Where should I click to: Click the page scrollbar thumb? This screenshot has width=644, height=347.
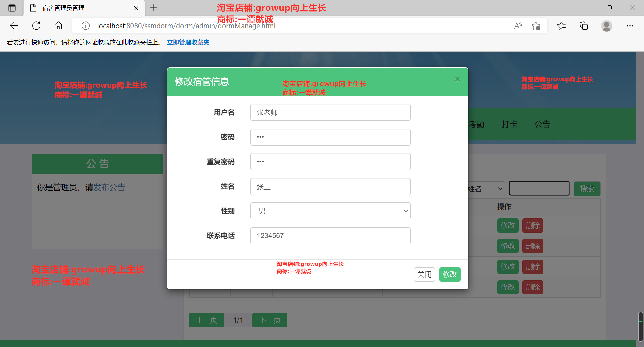tap(641, 327)
